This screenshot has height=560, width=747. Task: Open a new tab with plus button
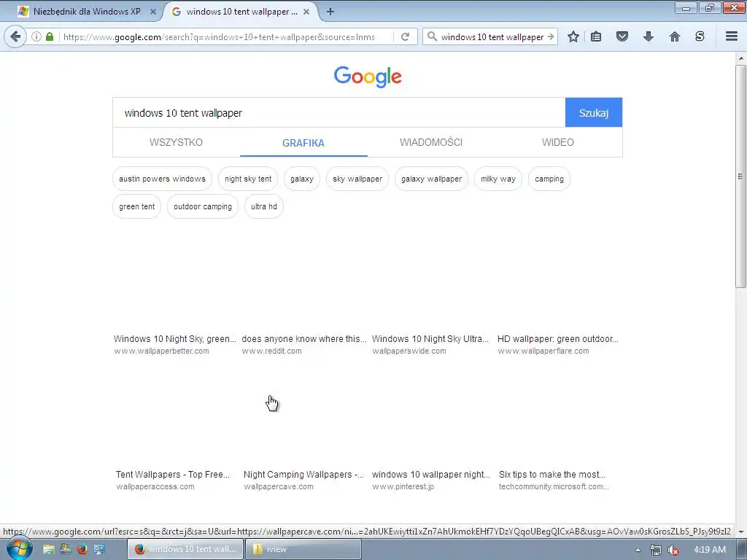[x=330, y=12]
